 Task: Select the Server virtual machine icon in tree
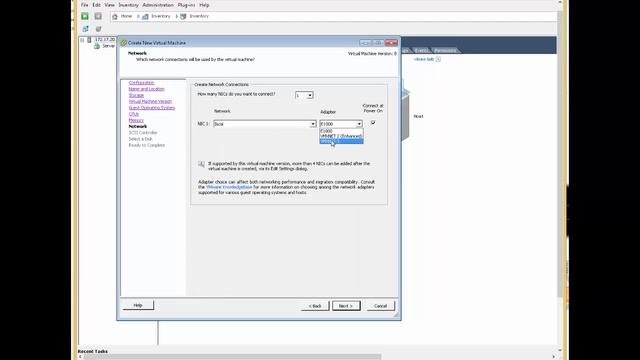click(x=97, y=46)
